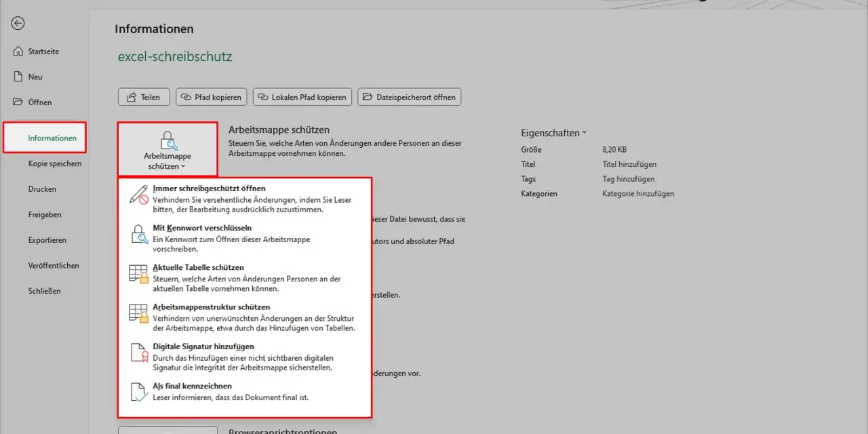Click the Startseite home icon

point(18,52)
